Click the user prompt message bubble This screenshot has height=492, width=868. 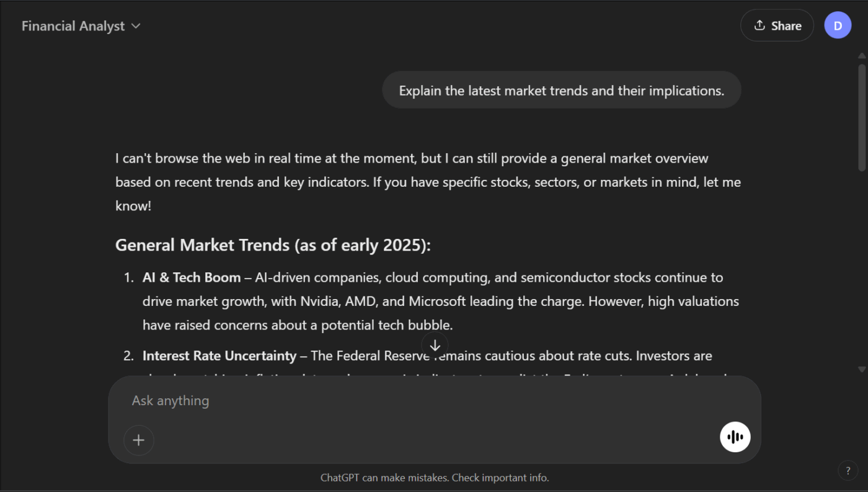pyautogui.click(x=562, y=90)
